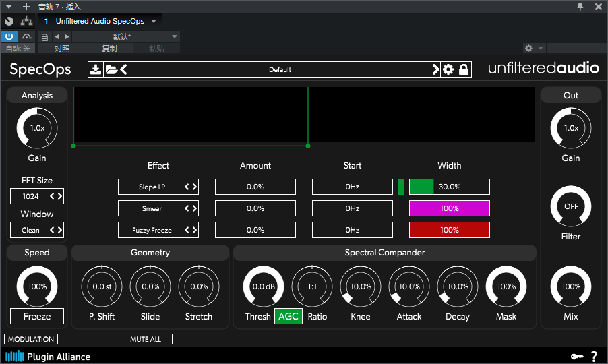Open the plugin selector Unfiltered Audio SpecOps dropdown
Viewport: 608px width, 364px height.
click(100, 21)
